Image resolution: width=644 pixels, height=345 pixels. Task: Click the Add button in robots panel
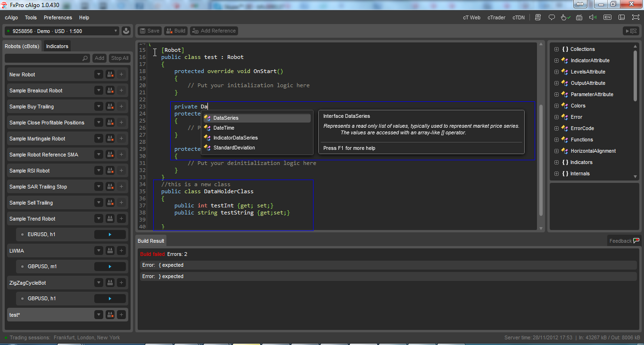pos(99,58)
